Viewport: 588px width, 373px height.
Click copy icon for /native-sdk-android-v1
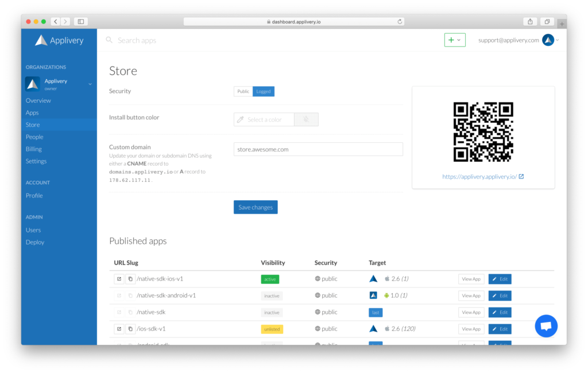(x=130, y=296)
